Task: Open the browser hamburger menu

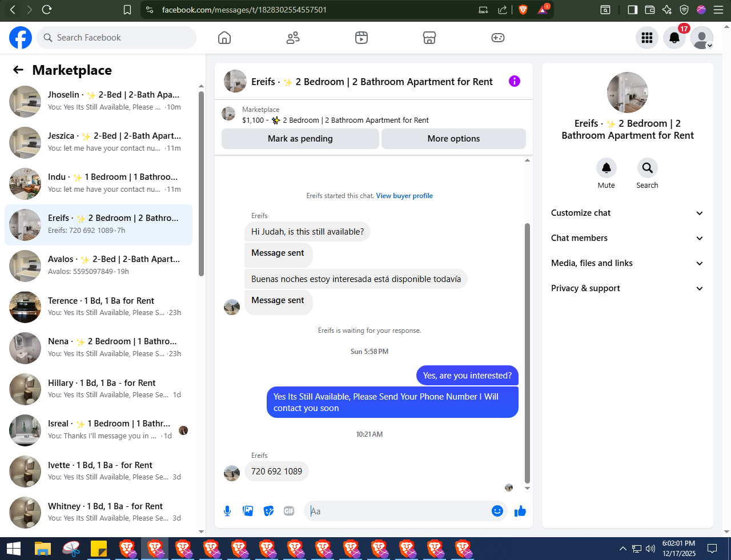Action: (718, 10)
